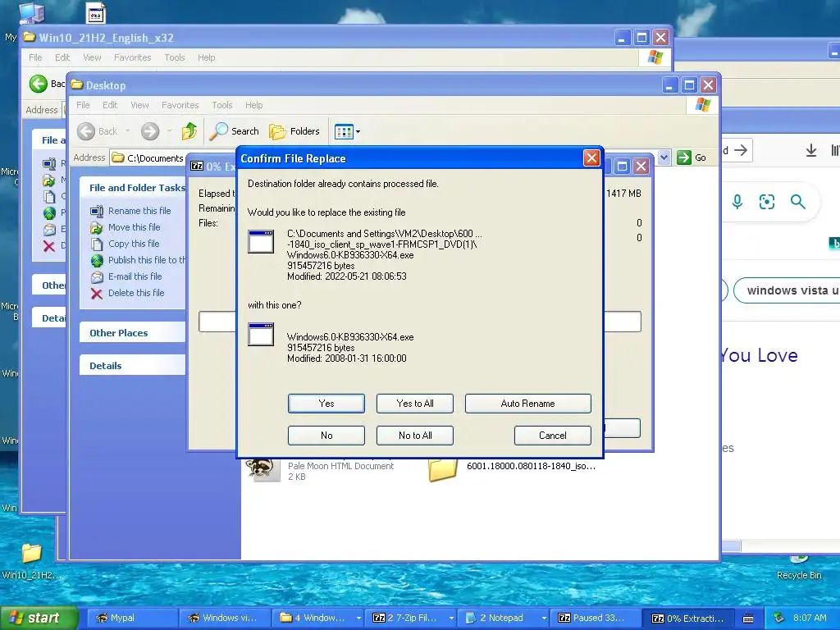This screenshot has width=840, height=630.
Task: Open Favorites menu in Desktop window
Action: [180, 105]
